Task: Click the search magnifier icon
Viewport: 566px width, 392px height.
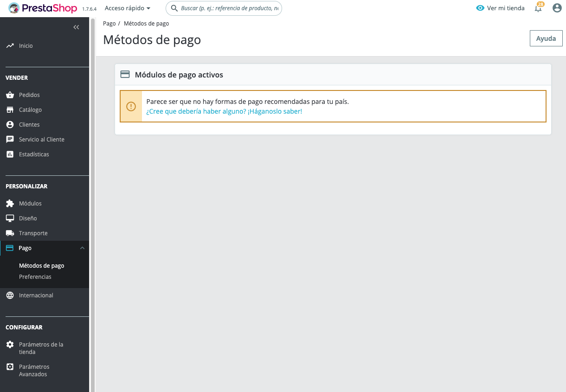Action: pos(174,8)
